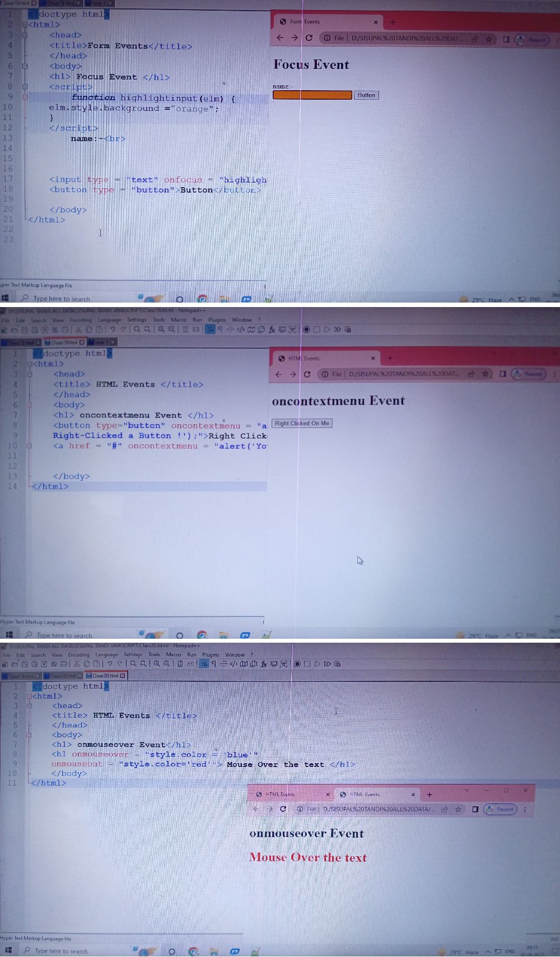The height and width of the screenshot is (957, 560).
Task: Open new tab in Form Events browser
Action: (x=393, y=22)
